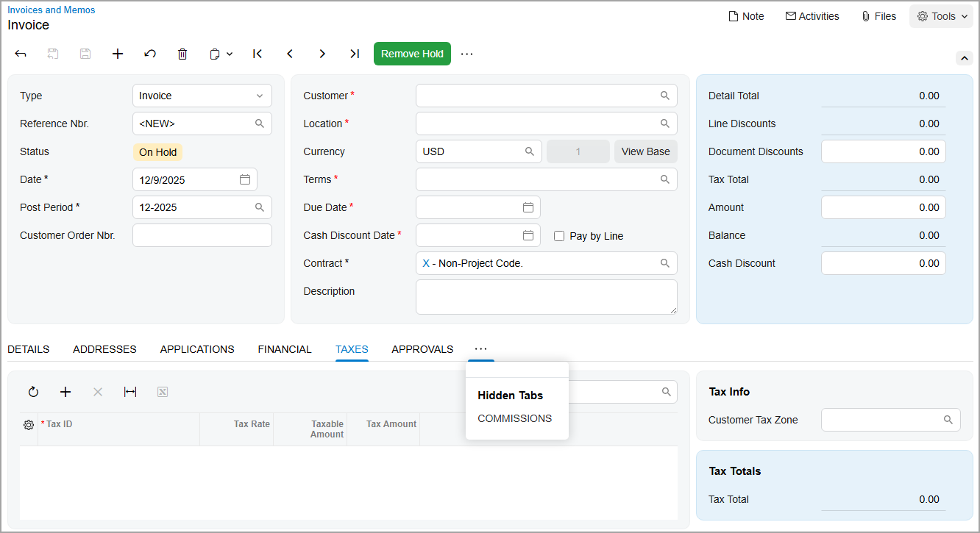Screen dimensions: 980x533
Task: Refresh the taxes grid
Action: pyautogui.click(x=33, y=392)
